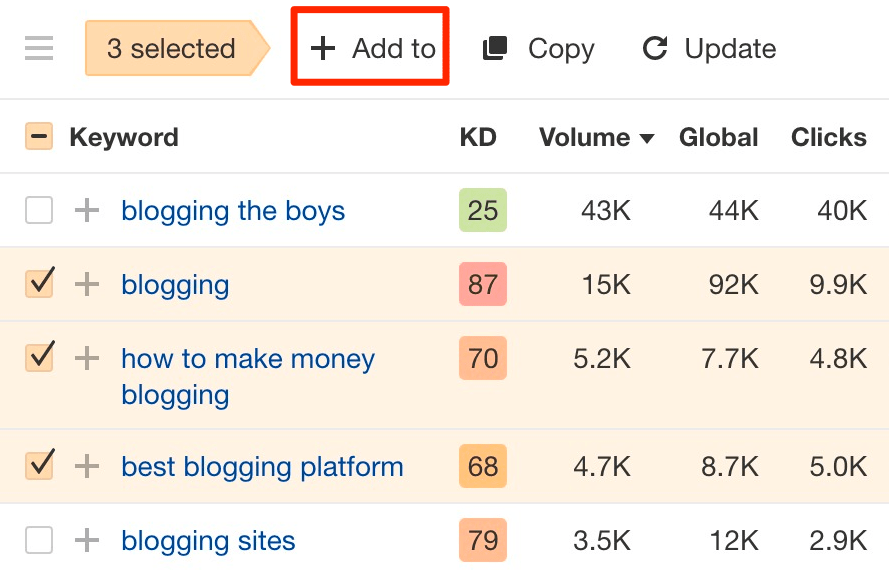Click plus icon beside 'how to make money blogging'
This screenshot has width=889, height=570.
(x=88, y=358)
